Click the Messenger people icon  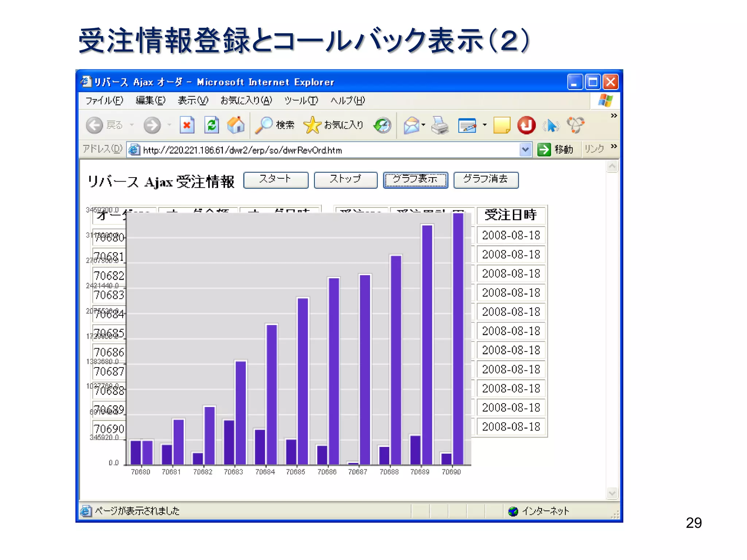[576, 125]
